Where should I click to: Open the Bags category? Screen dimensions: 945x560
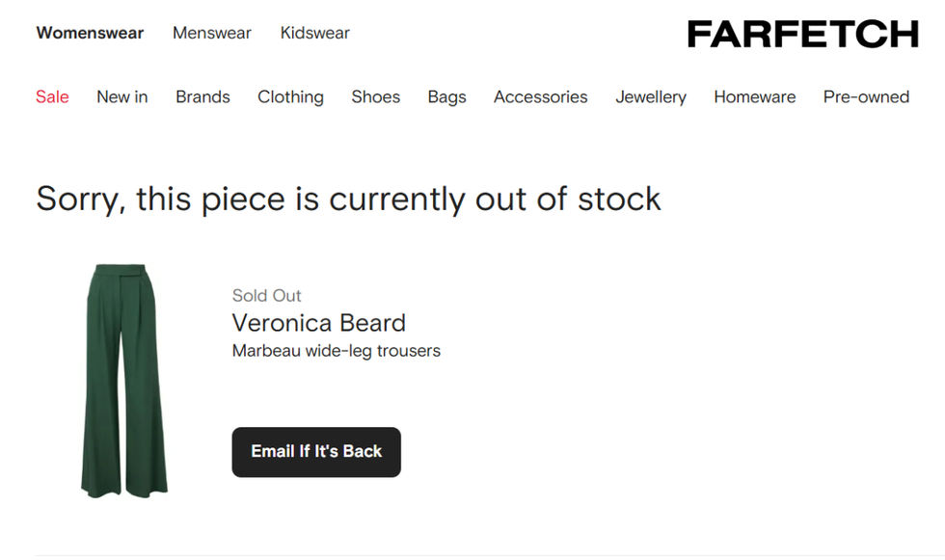click(x=446, y=96)
